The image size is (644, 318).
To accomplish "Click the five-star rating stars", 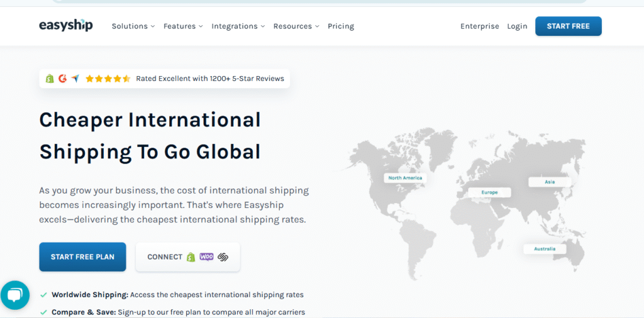I will 108,79.
